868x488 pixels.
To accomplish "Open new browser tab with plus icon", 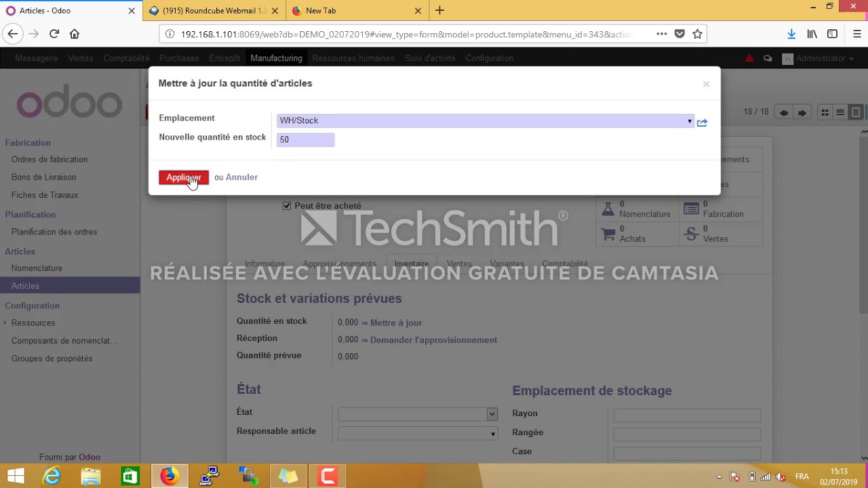I will (x=439, y=10).
